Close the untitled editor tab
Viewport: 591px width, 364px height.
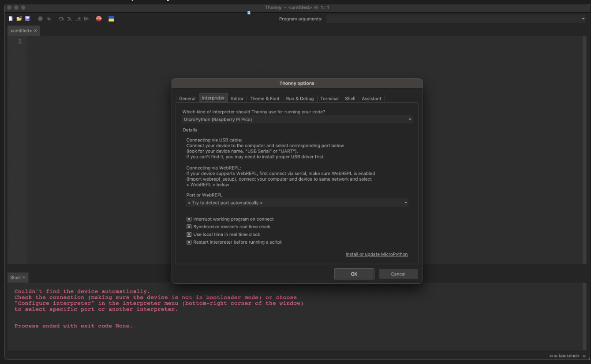(x=35, y=31)
